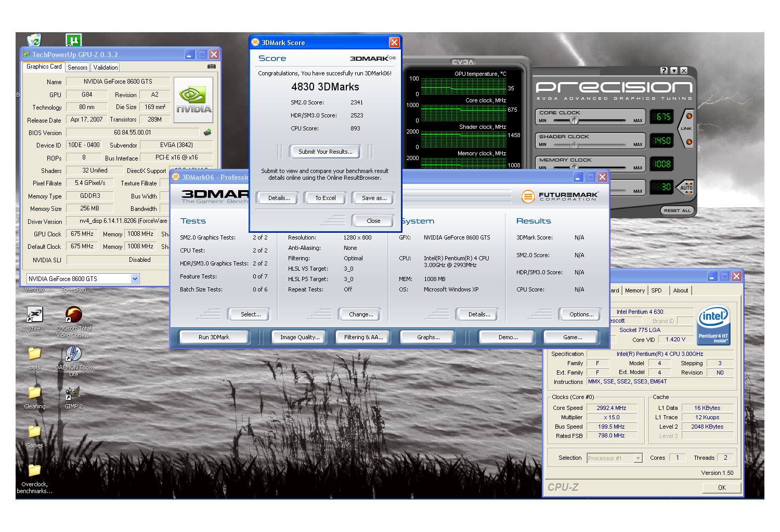
Task: Click the NVIDIA logo in GPU-Z
Action: click(x=193, y=100)
